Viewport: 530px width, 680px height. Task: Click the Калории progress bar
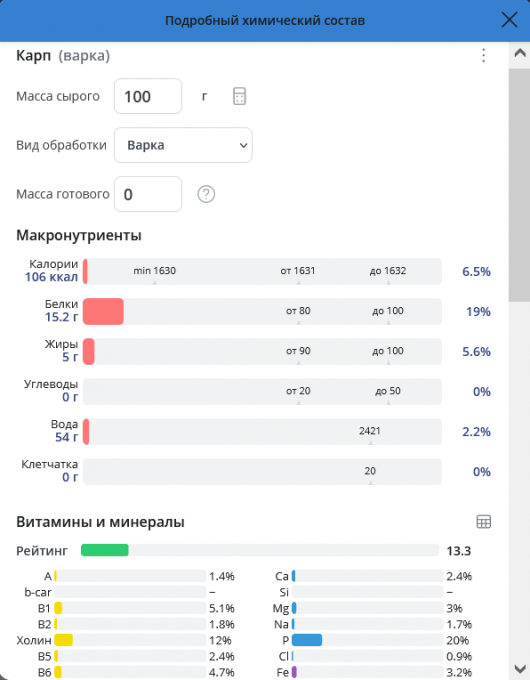(x=262, y=271)
